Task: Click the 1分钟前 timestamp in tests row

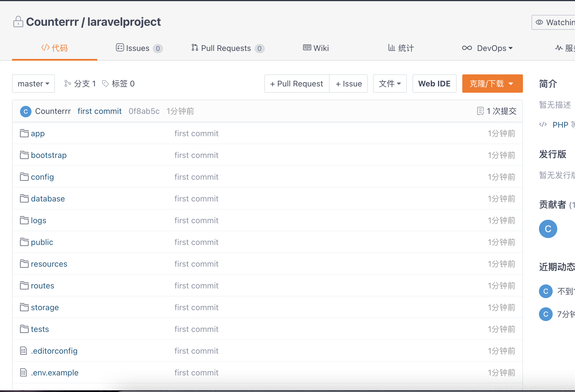Action: pos(501,329)
